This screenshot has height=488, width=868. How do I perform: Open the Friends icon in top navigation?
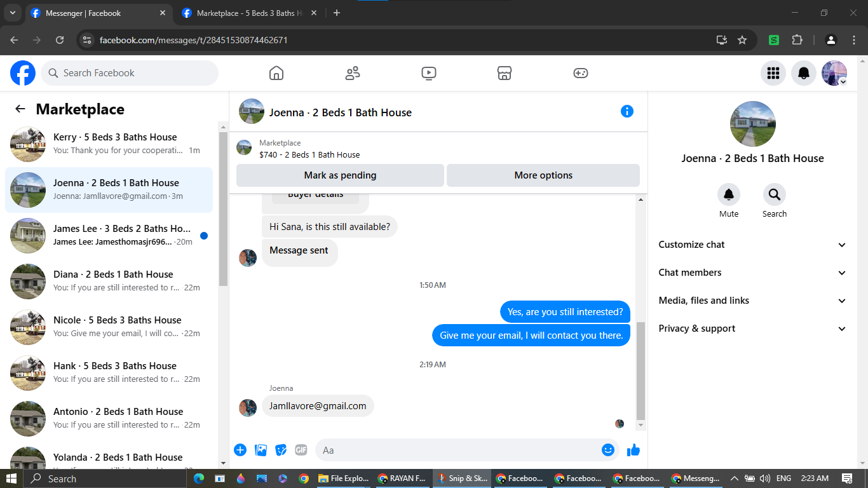click(x=353, y=73)
